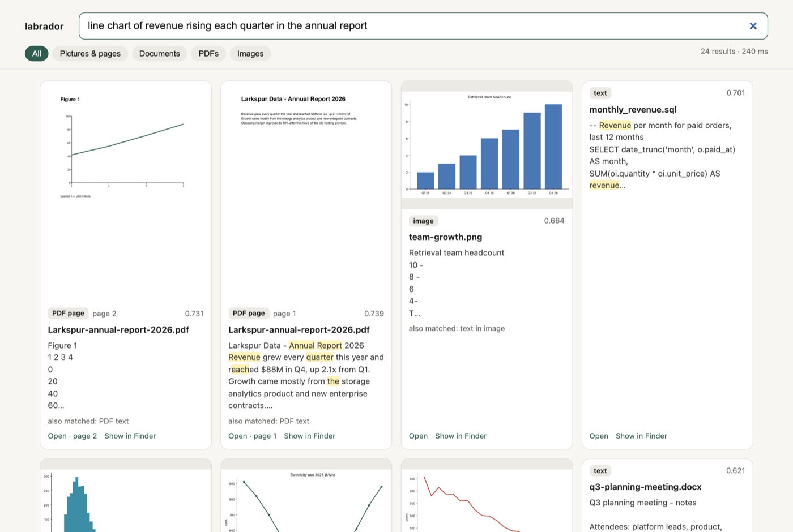Show the page 1 PDF result in Finder
The width and height of the screenshot is (793, 532).
310,436
